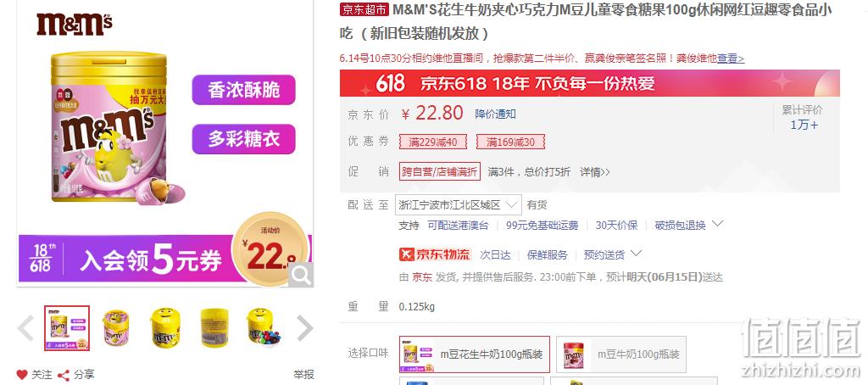This screenshot has width=868, height=385.
Task: Click the M&M's brand logo
Action: point(75,25)
